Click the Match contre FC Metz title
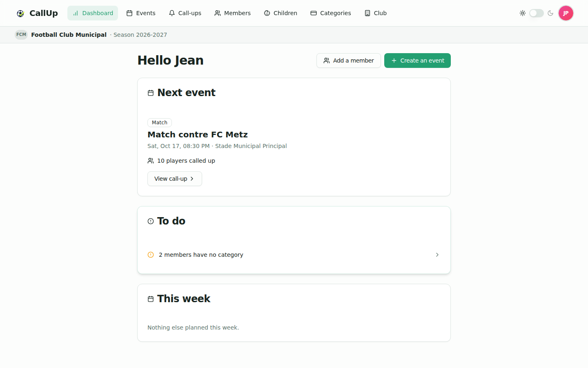This screenshot has height=368, width=588. tap(198, 135)
